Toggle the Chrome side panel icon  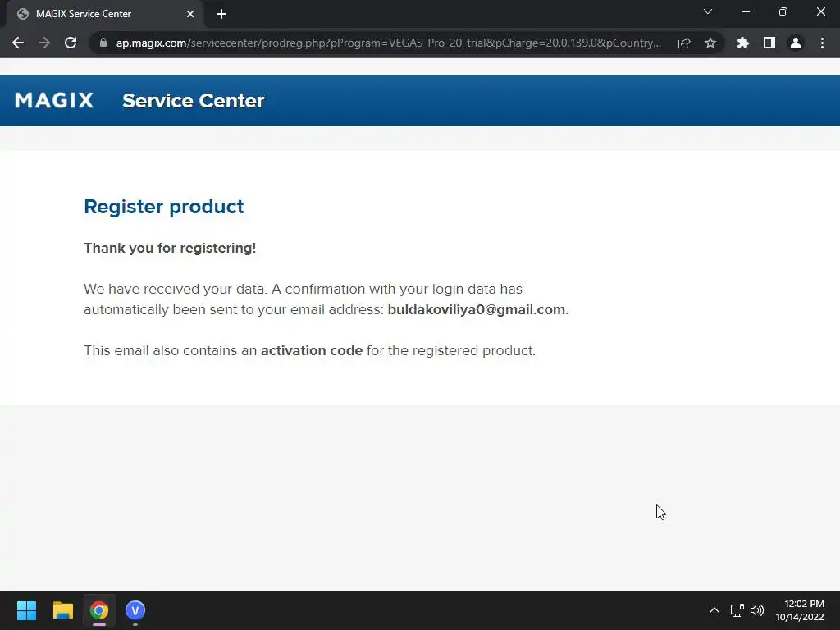click(769, 43)
